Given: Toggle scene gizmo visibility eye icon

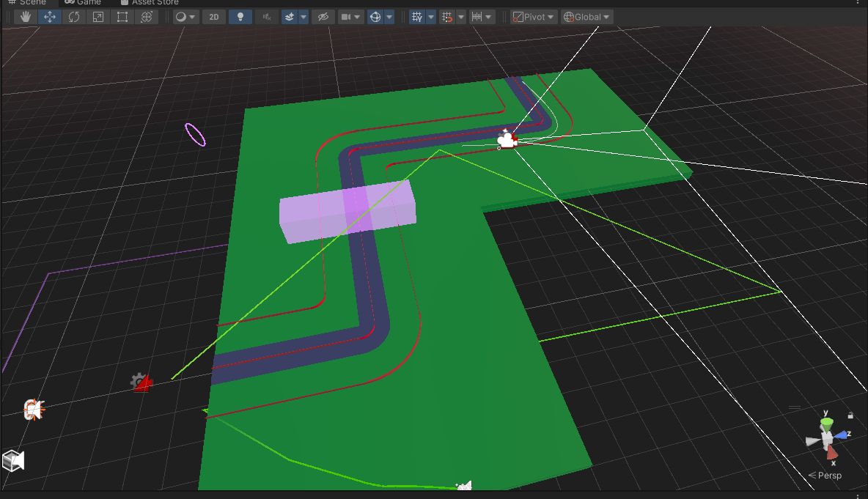Looking at the screenshot, I should [323, 16].
